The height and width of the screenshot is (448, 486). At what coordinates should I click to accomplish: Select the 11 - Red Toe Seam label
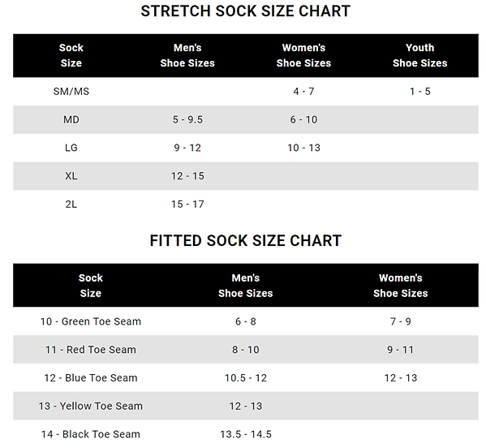click(x=91, y=350)
